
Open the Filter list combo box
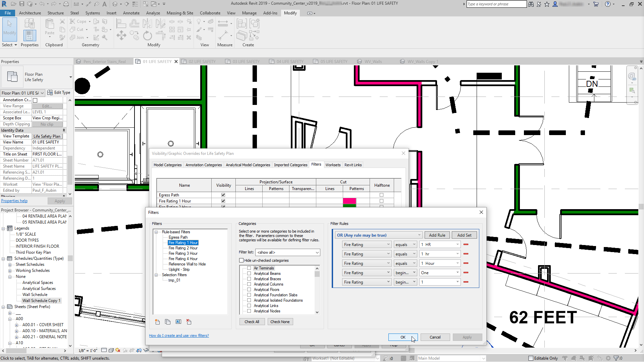pos(287,252)
